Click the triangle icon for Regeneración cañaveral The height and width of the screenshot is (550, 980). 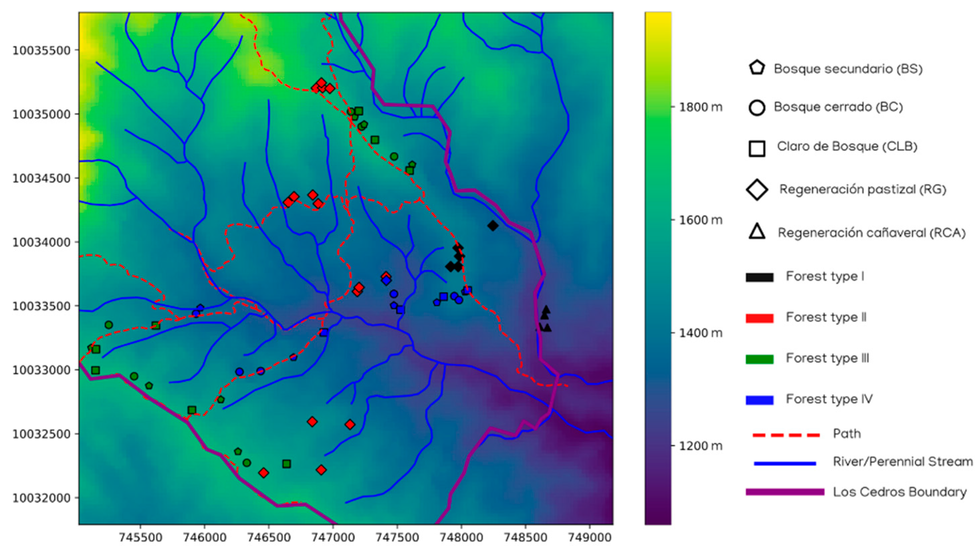pos(757,232)
